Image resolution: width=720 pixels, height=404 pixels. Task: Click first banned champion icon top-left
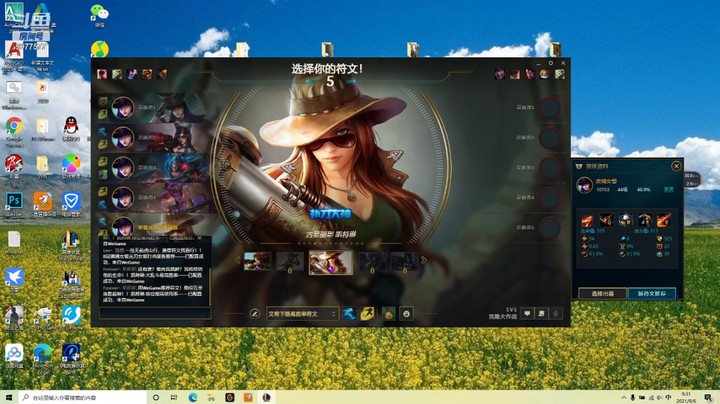click(x=102, y=74)
